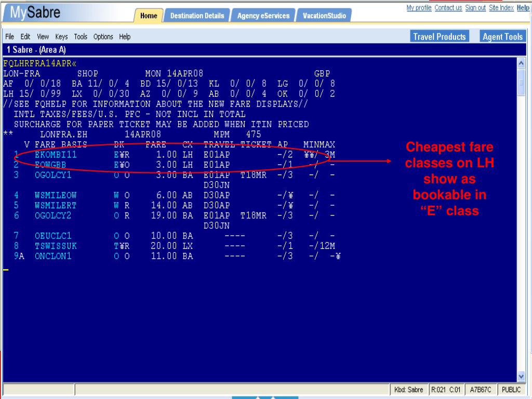
Task: Open the Options menu
Action: pyautogui.click(x=103, y=37)
